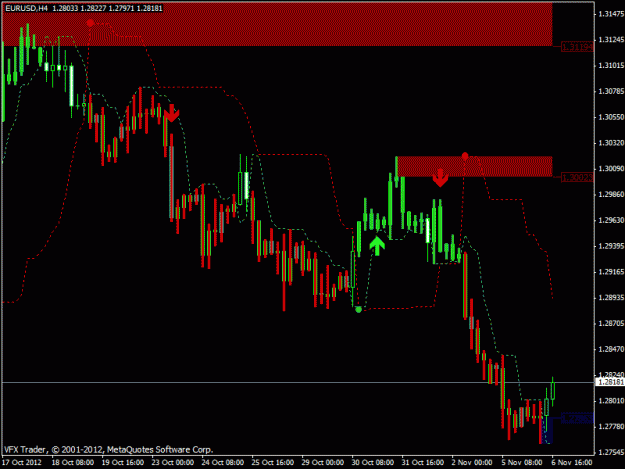Click price axis label 1.27780
Viewport: 625px width, 469px height.
coord(611,426)
